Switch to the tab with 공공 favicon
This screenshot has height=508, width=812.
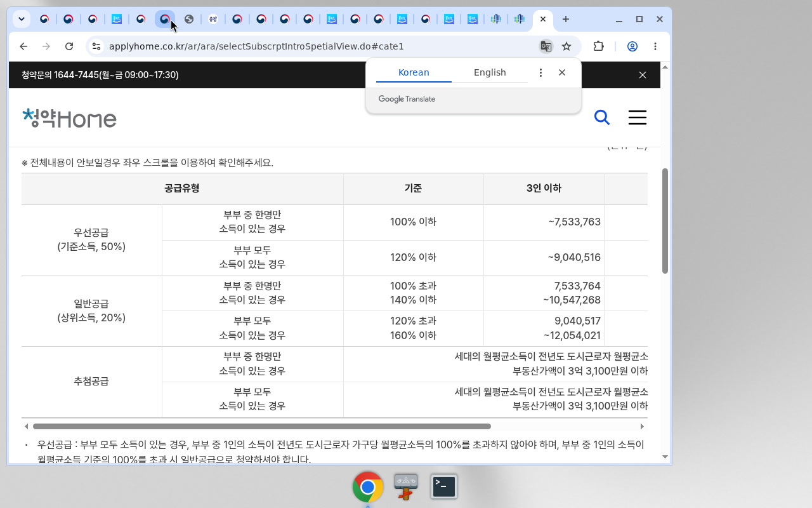[213, 19]
